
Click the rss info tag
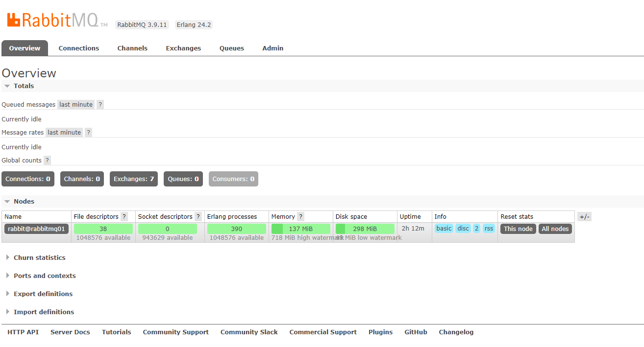click(x=489, y=229)
